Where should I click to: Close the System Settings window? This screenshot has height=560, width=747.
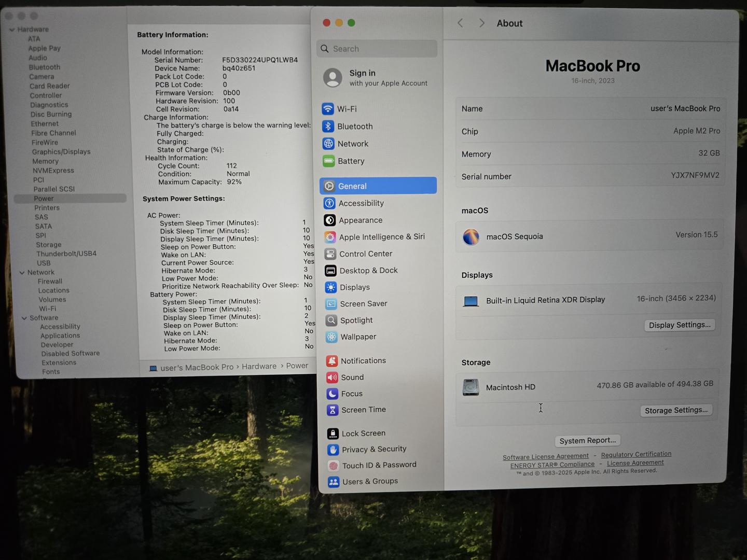tap(326, 23)
